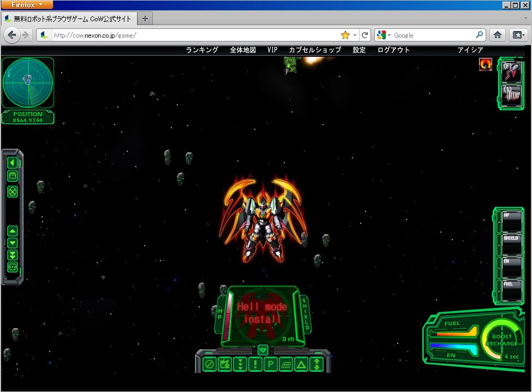Open chat with speech bubble icon

coord(13,267)
